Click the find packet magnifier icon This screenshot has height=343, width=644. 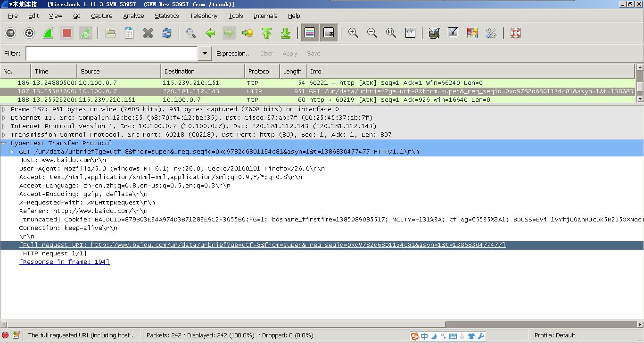click(190, 33)
